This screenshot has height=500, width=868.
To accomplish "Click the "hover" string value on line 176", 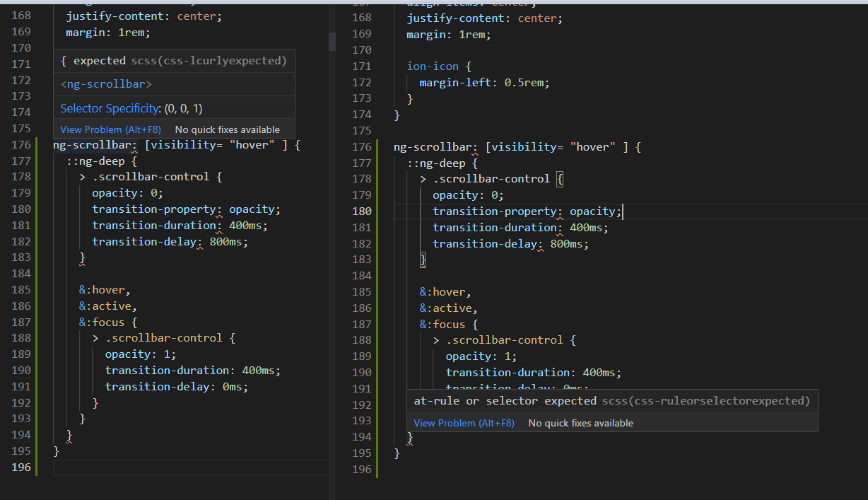I will click(x=252, y=144).
